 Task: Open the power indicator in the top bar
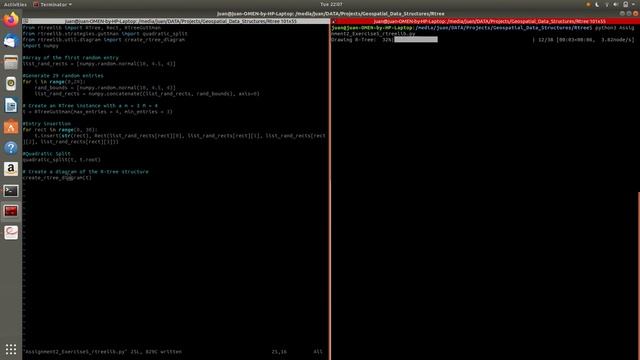pos(625,4)
